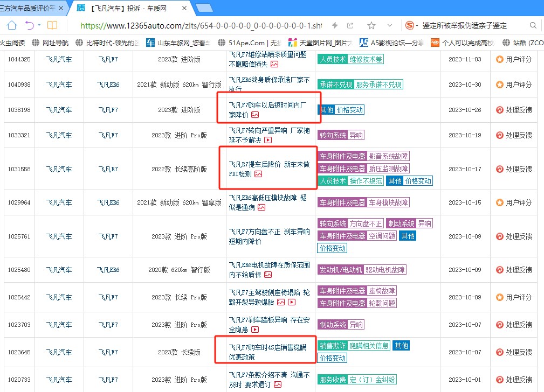The image size is (544, 392).
Task: Click image icon for complaint 1025480
Action: (268, 275)
